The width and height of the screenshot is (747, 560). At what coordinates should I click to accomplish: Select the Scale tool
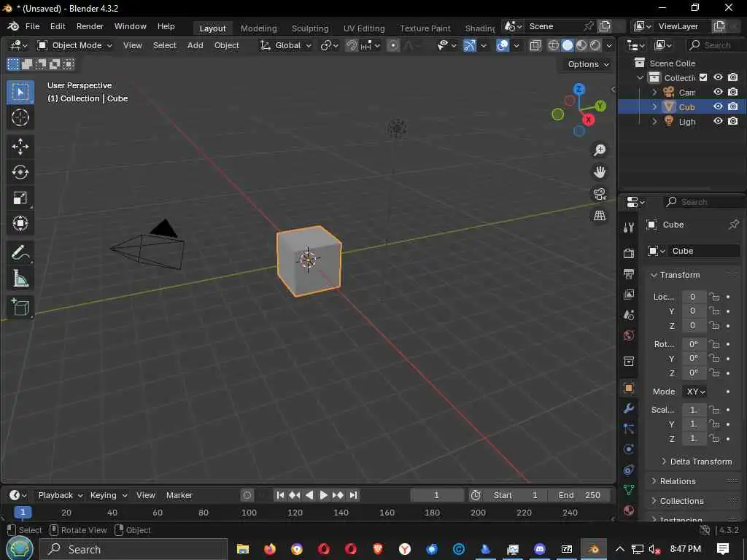pos(20,198)
